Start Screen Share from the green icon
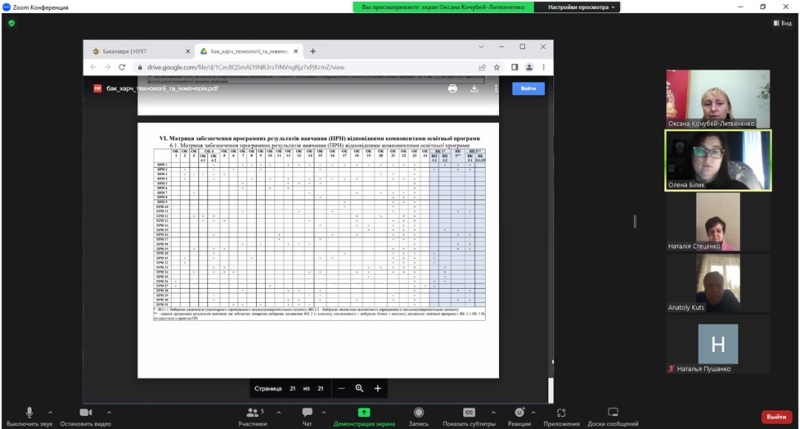Image resolution: width=800 pixels, height=429 pixels. pyautogui.click(x=364, y=412)
